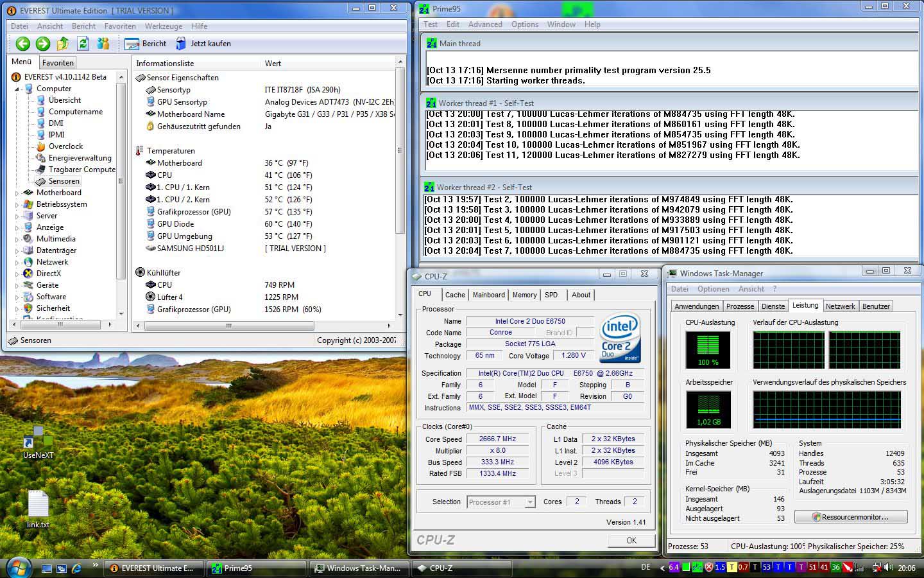Switch to the Mainboard tab in CPU-Z

pyautogui.click(x=488, y=295)
